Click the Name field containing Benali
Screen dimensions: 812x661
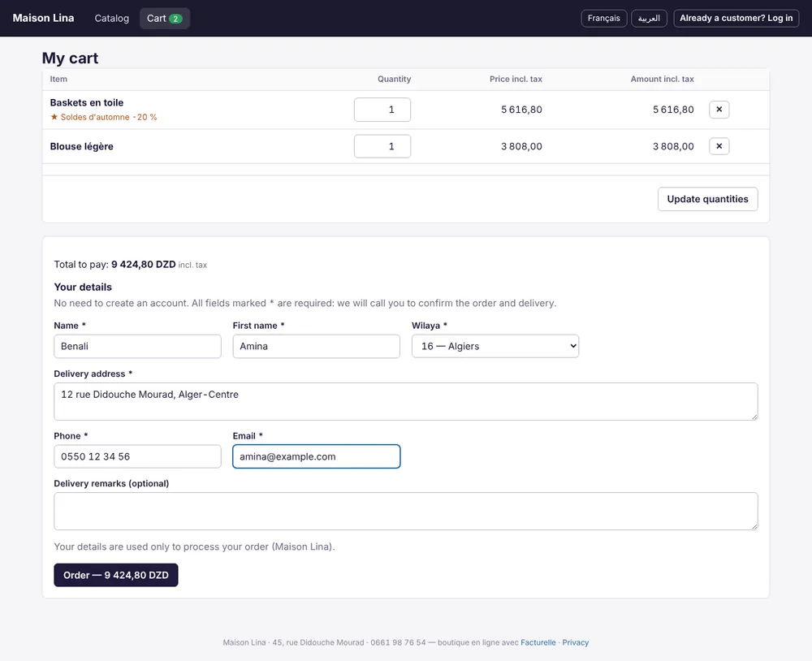[x=137, y=346]
